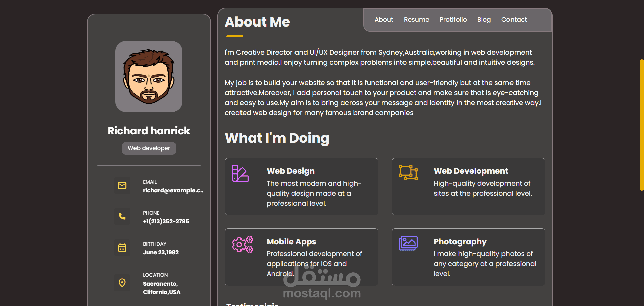Click the LOCATION label
Viewport: 644px width, 306px height.
155,275
